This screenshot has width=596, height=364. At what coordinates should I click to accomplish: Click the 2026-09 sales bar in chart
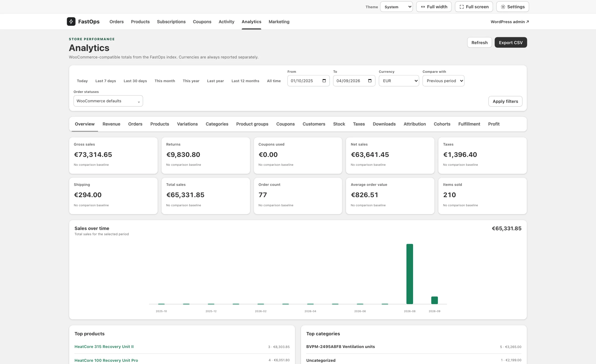[x=434, y=300]
